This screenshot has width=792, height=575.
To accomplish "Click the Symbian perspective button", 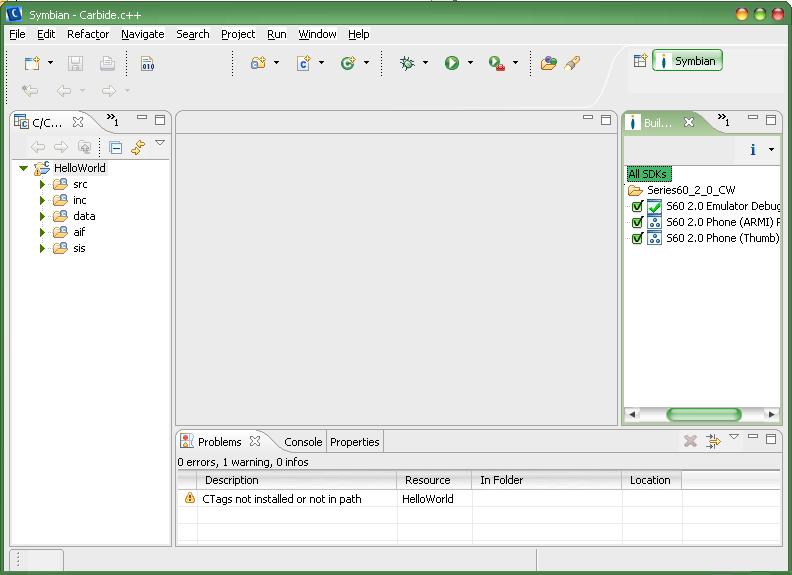I will [x=687, y=61].
